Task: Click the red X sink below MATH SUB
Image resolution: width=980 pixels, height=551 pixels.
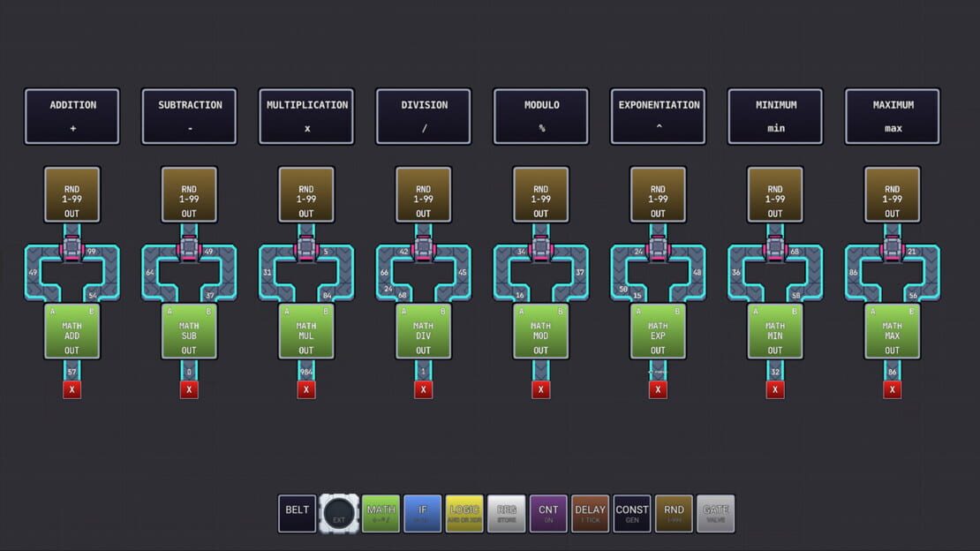Action: pyautogui.click(x=189, y=389)
